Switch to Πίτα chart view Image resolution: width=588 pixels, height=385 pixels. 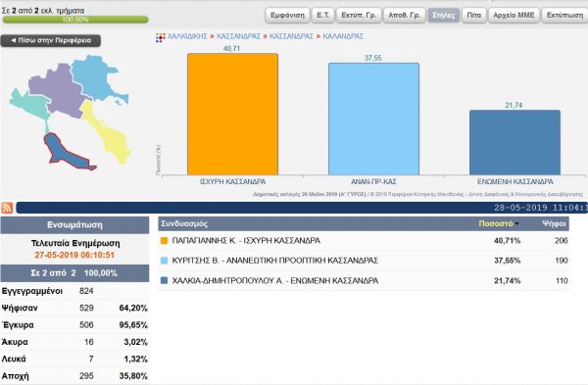[x=474, y=16]
